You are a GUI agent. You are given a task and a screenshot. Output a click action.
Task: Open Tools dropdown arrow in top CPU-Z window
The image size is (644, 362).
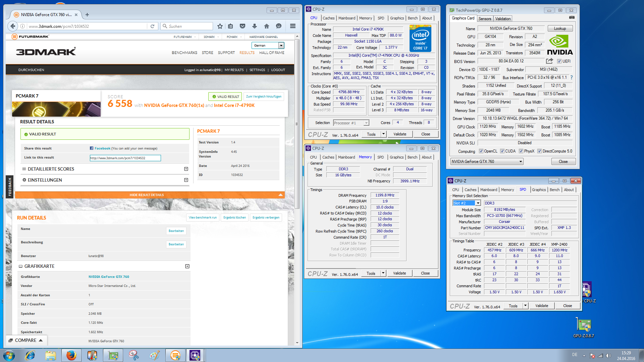click(x=383, y=134)
